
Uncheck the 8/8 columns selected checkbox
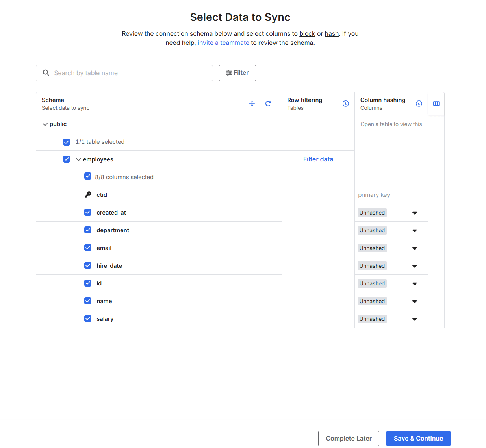88,176
